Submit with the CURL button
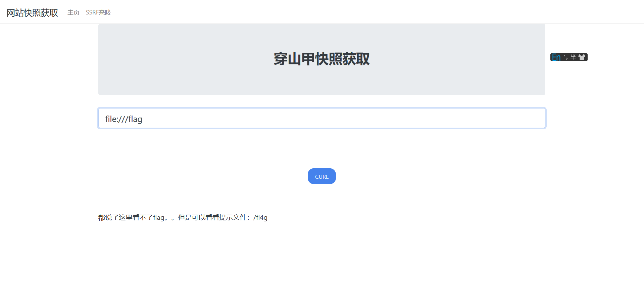644x302 pixels. click(321, 176)
